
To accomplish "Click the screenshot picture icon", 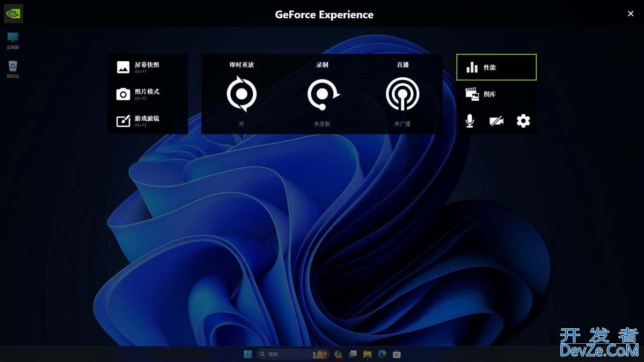I will (123, 68).
